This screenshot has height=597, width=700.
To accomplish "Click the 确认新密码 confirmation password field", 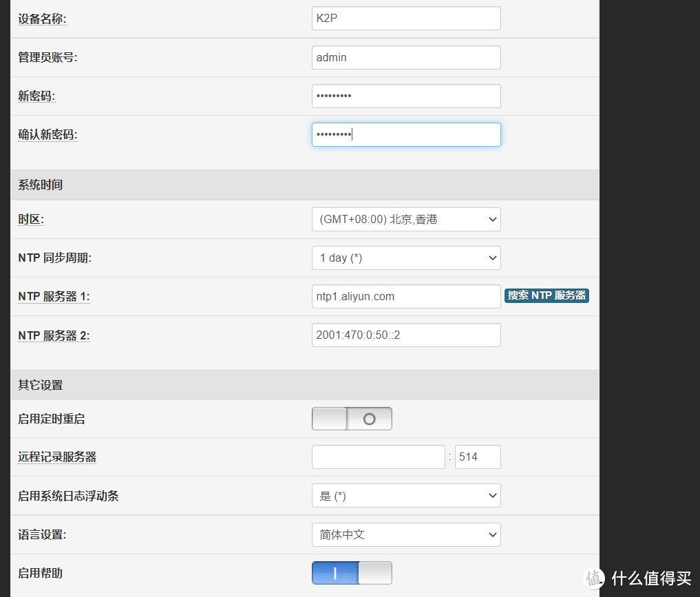I will pos(405,134).
